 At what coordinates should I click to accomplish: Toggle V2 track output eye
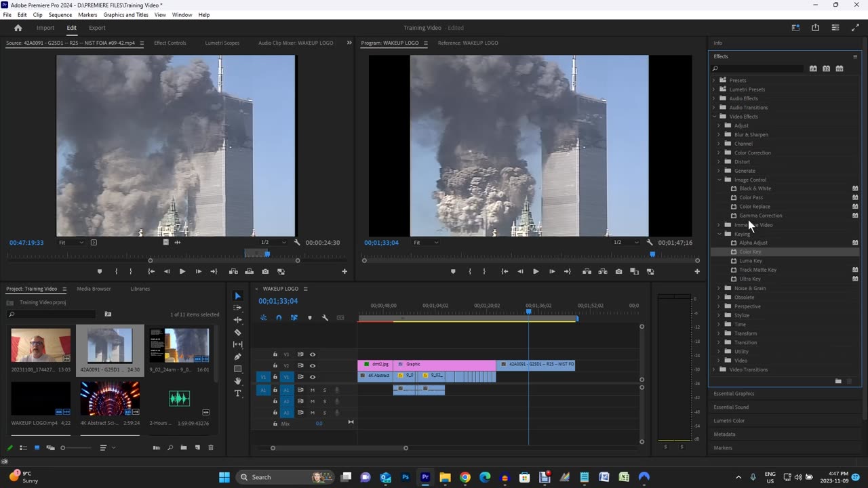[313, 365]
